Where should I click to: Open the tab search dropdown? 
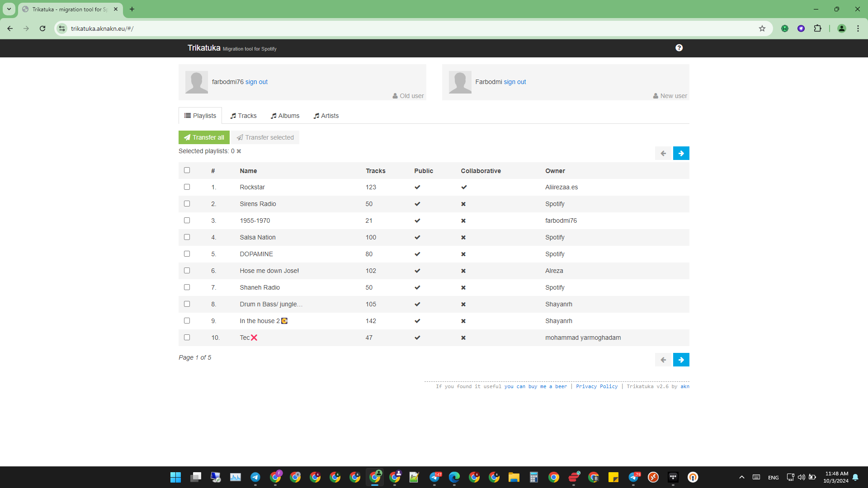coord(9,9)
